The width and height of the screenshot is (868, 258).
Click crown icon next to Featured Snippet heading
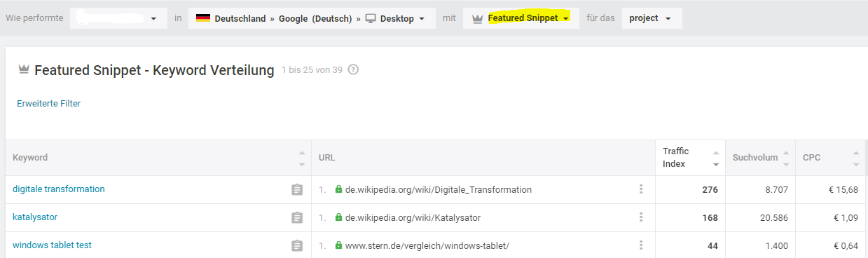tap(23, 70)
